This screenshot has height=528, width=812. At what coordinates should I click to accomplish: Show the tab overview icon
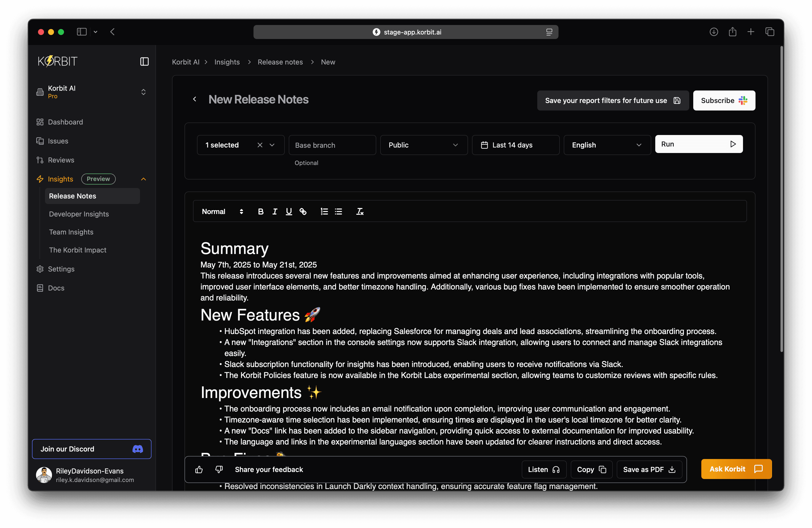tap(770, 32)
